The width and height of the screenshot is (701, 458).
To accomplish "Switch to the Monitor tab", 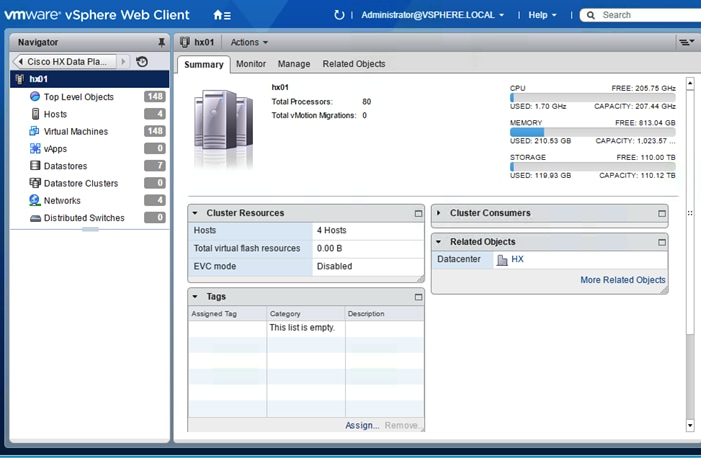I will pos(251,64).
